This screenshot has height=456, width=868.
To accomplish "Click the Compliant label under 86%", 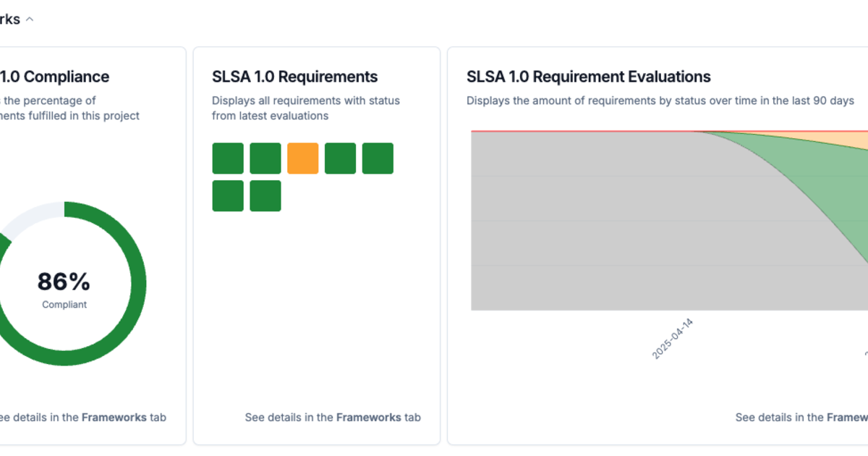I will [64, 305].
